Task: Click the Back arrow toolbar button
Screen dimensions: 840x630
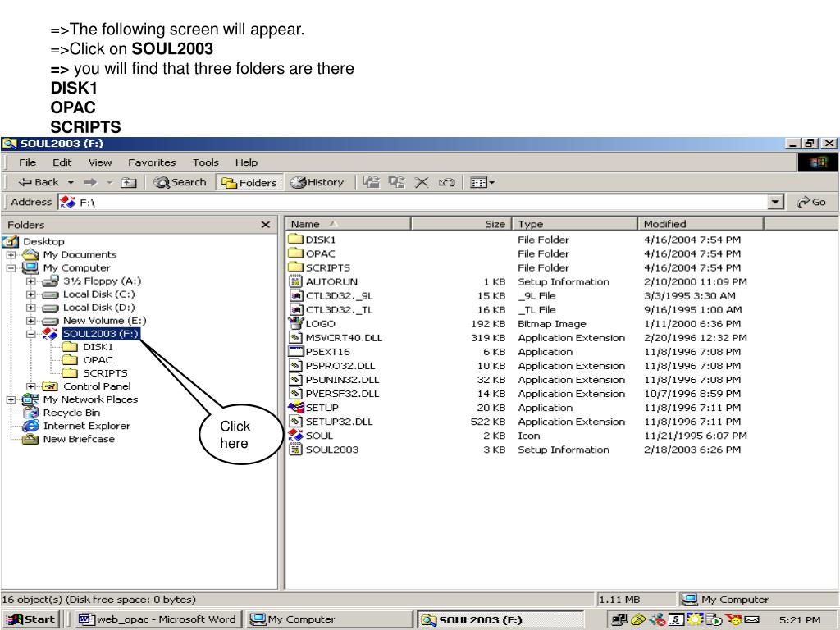Action: click(x=39, y=183)
